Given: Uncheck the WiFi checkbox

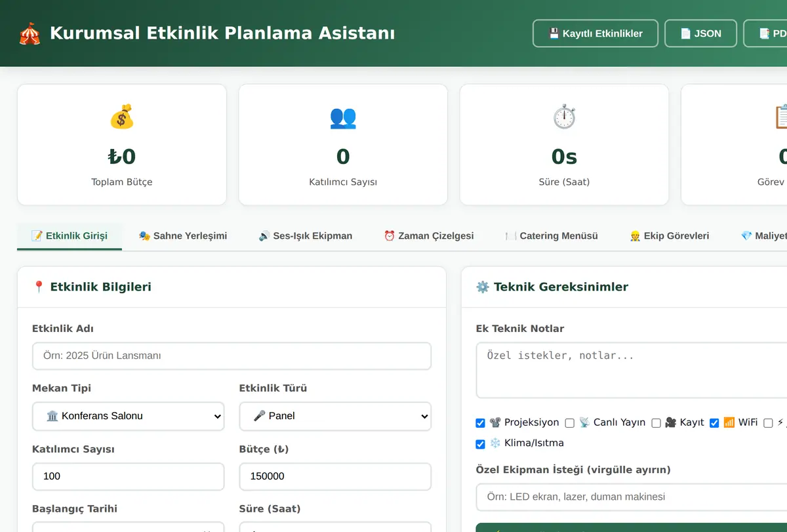Looking at the screenshot, I should (714, 423).
